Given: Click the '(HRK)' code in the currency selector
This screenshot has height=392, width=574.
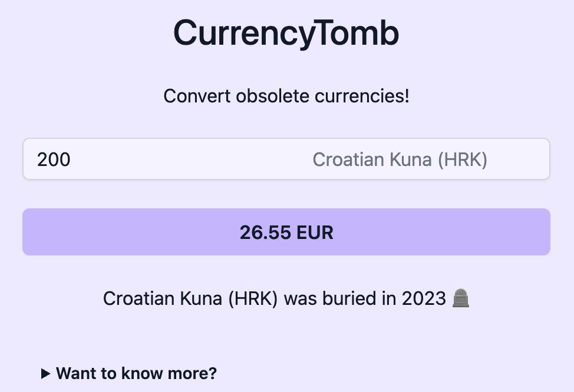Looking at the screenshot, I should point(462,160).
